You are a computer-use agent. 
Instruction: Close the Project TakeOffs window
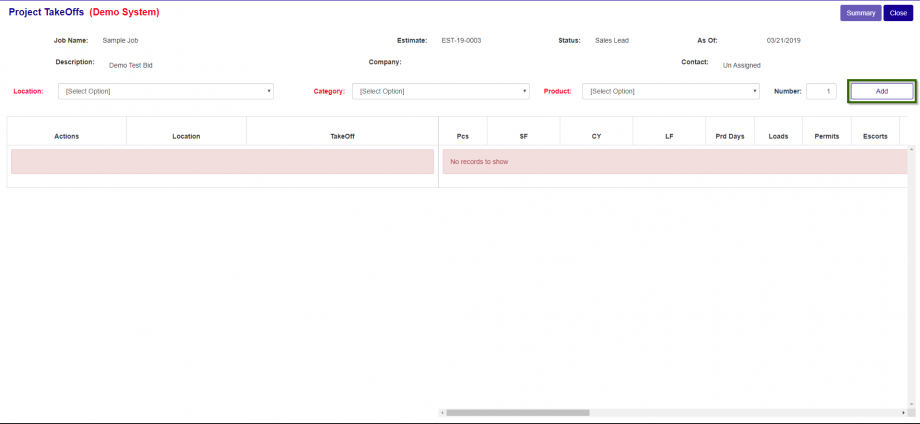898,13
